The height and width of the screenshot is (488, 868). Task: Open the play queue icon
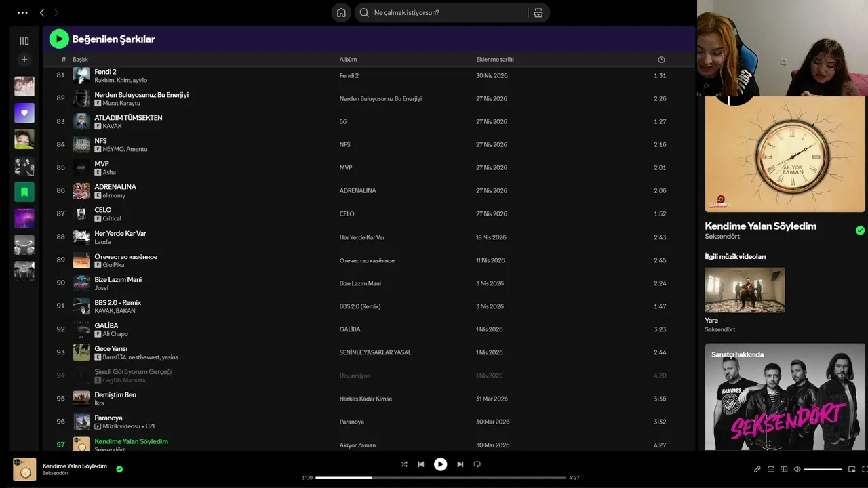[771, 469]
